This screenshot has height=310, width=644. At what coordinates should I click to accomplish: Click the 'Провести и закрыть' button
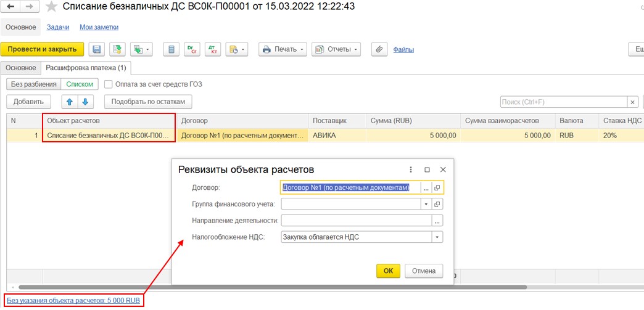click(x=42, y=49)
